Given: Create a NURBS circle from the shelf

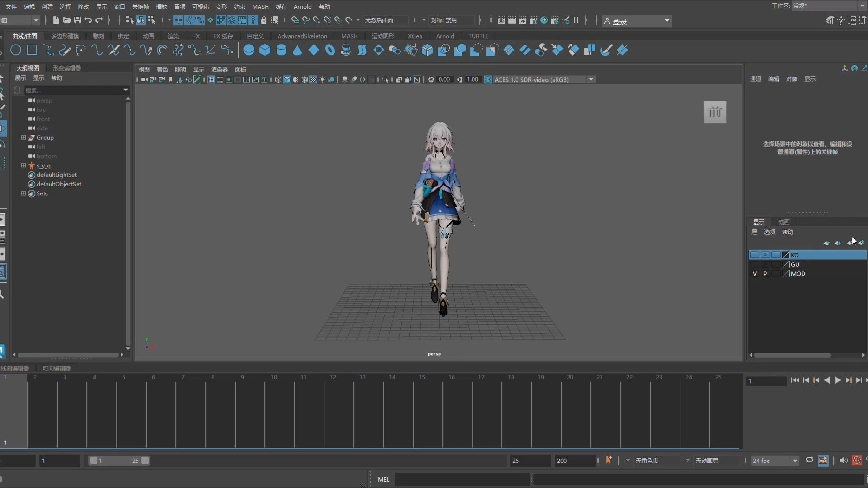Looking at the screenshot, I should 16,50.
